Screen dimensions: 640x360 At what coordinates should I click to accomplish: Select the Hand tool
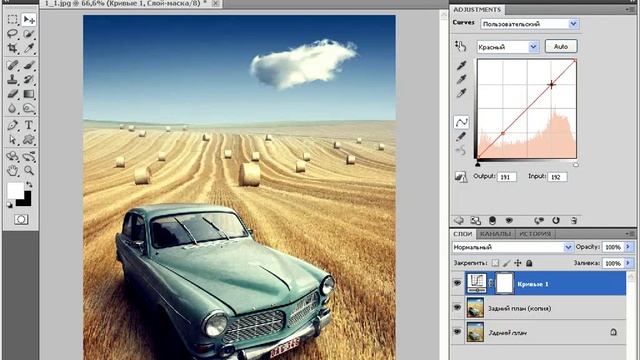coord(13,170)
